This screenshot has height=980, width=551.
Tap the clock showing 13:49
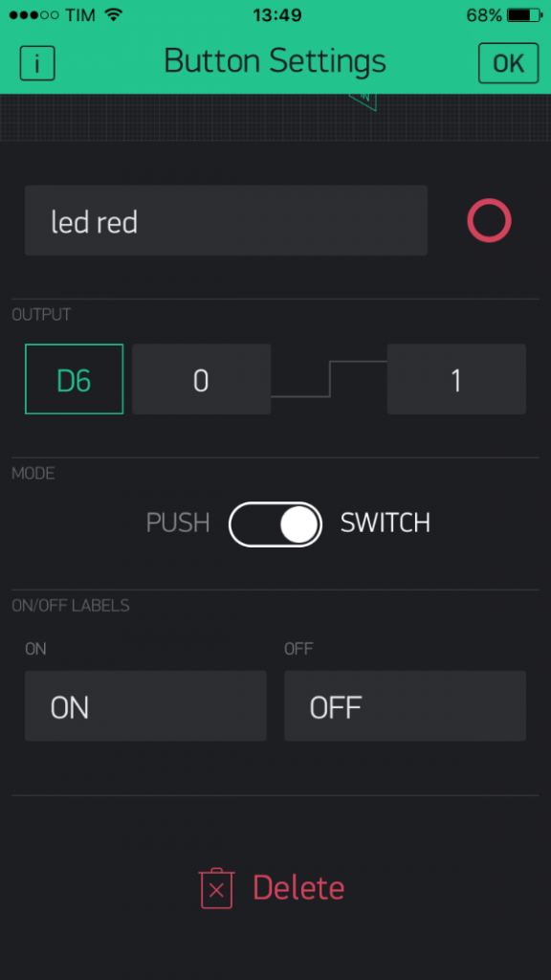coord(275,14)
